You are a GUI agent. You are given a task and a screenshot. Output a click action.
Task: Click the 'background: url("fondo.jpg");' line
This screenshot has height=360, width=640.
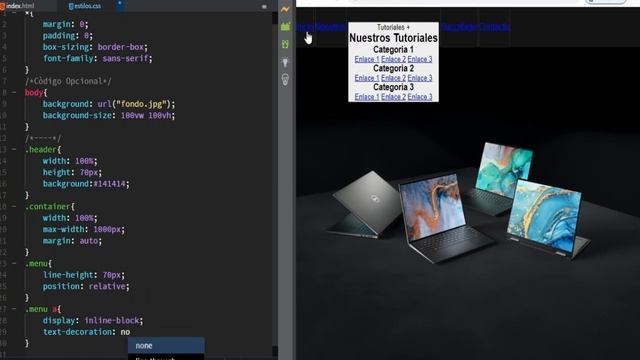pyautogui.click(x=109, y=104)
